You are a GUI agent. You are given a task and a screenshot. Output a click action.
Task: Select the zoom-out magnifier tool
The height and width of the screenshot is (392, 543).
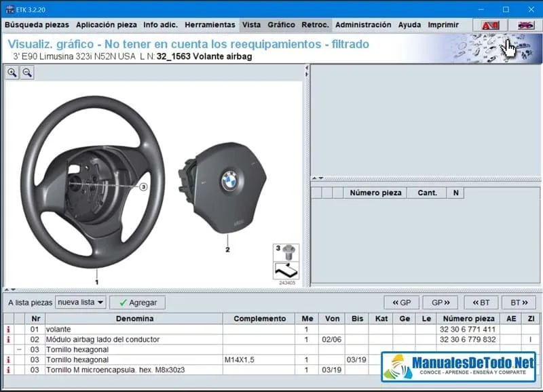point(28,73)
